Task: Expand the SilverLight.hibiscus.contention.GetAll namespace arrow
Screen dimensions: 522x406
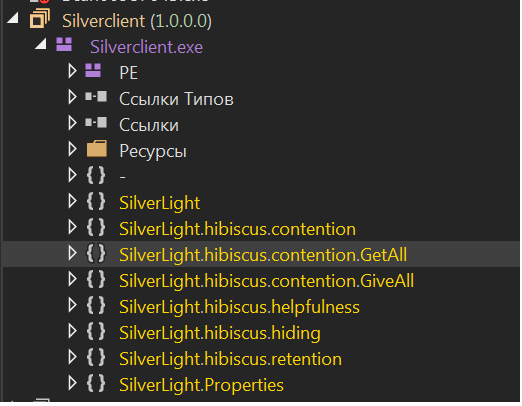Action: tap(72, 253)
